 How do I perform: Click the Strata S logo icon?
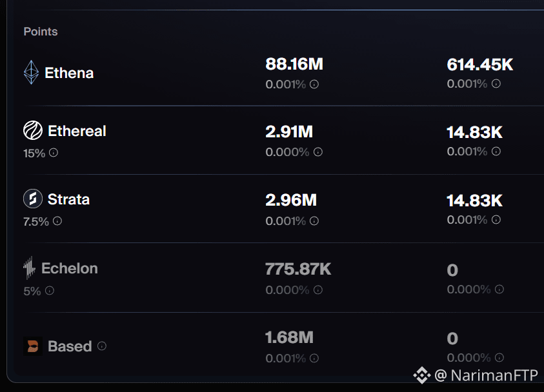[33, 199]
